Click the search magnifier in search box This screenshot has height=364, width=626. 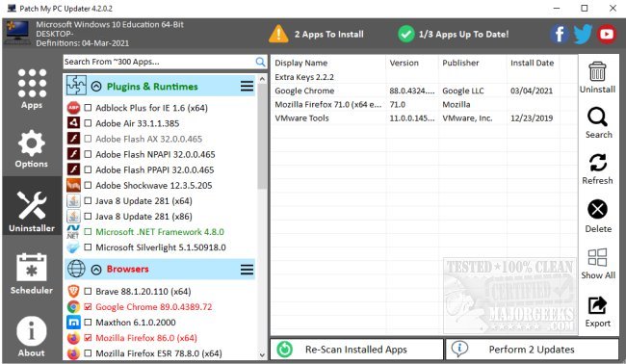(260, 62)
